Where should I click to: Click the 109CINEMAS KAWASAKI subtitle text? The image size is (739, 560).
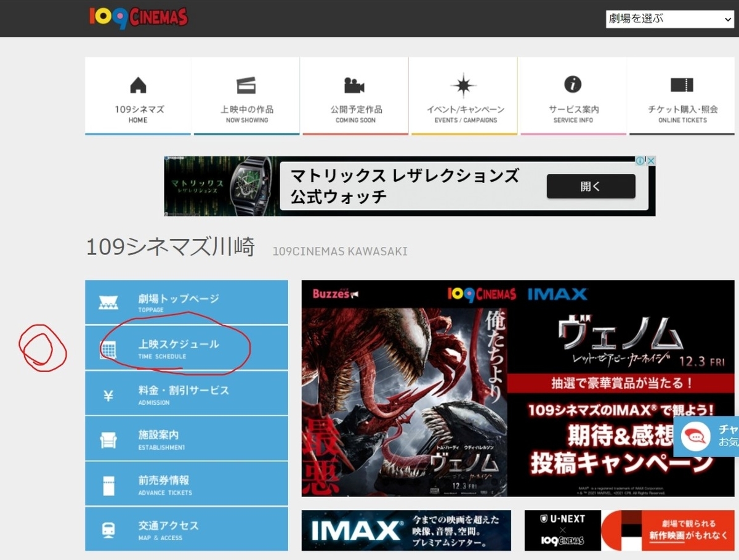point(340,251)
